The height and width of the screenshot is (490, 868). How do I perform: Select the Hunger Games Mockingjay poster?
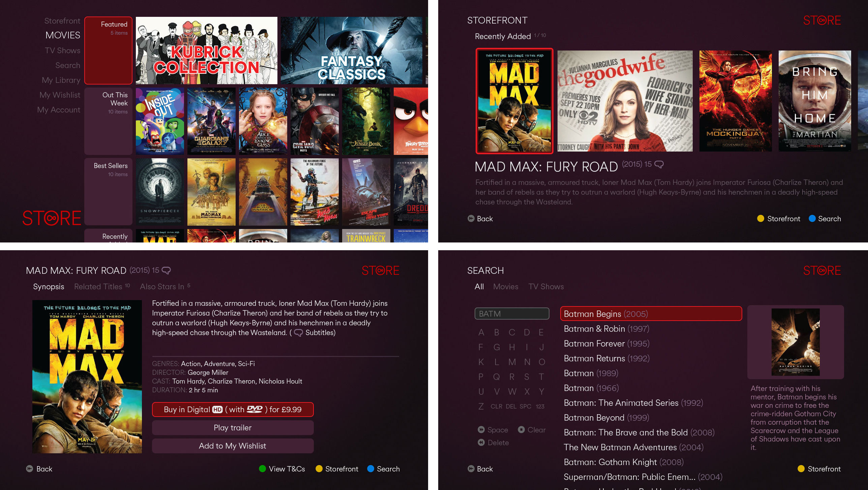tap(736, 101)
